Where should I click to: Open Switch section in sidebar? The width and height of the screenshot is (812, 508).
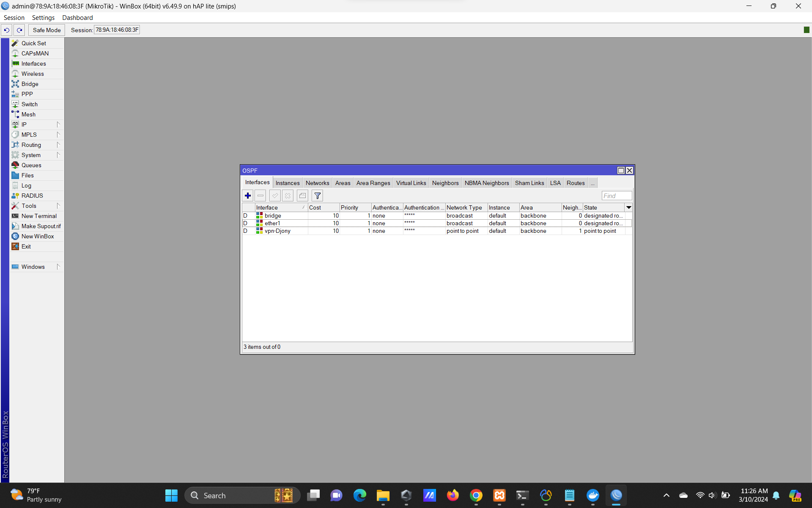pos(37,104)
